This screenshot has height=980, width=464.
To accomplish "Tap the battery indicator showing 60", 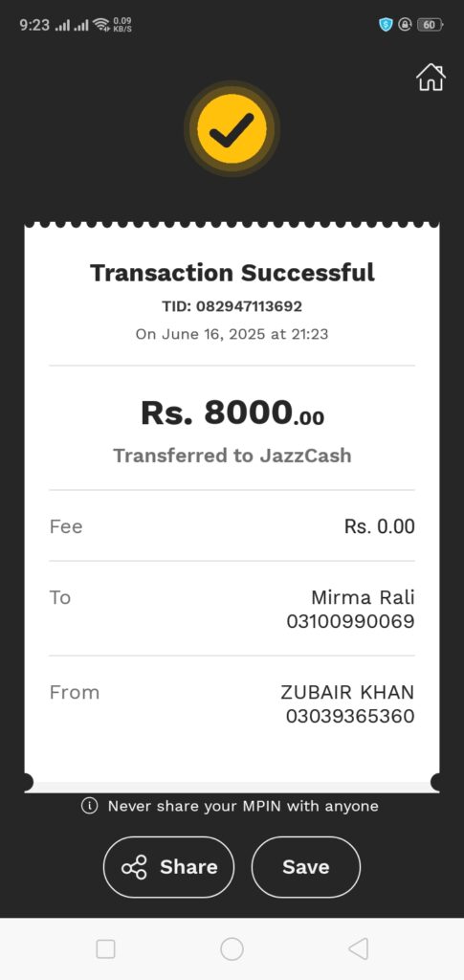I will pos(430,25).
